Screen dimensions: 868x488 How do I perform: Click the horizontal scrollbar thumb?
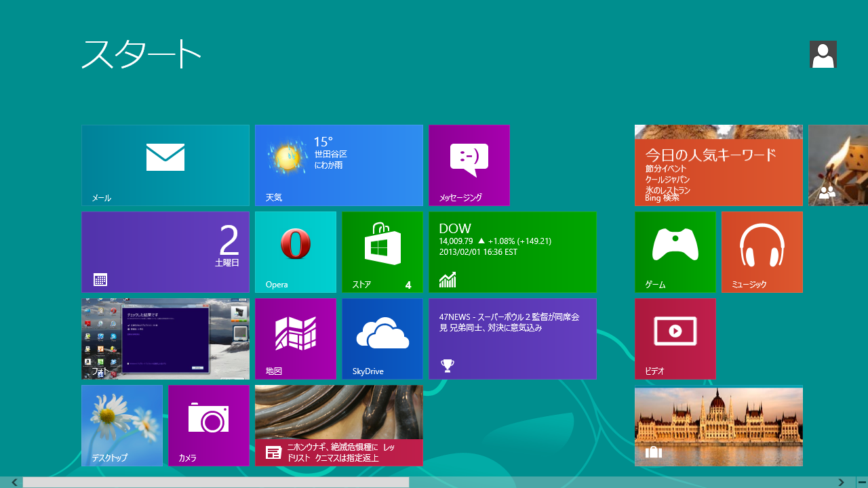pyautogui.click(x=216, y=483)
